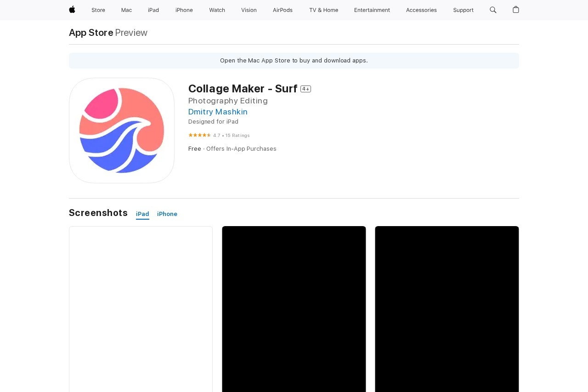Switch to the iPhone screenshots tab
The width and height of the screenshot is (588, 392).
(167, 214)
